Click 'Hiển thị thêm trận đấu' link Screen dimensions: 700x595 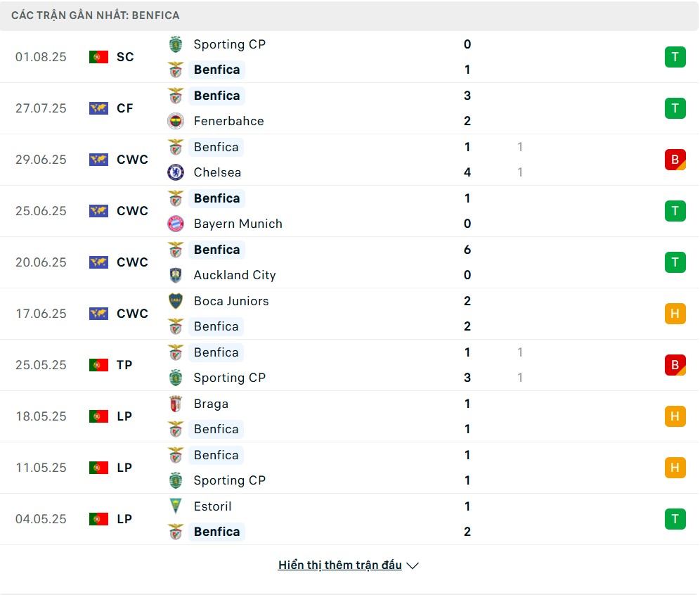(x=340, y=565)
